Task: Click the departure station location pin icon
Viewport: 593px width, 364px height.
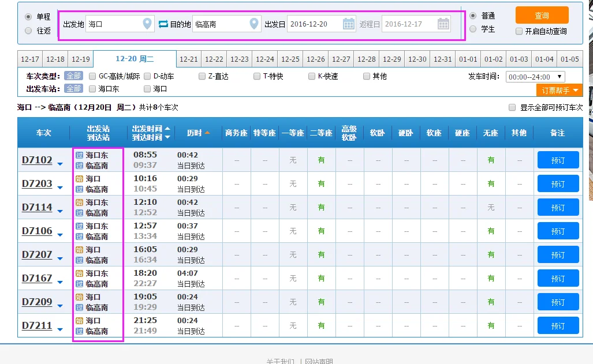Action: pos(147,24)
